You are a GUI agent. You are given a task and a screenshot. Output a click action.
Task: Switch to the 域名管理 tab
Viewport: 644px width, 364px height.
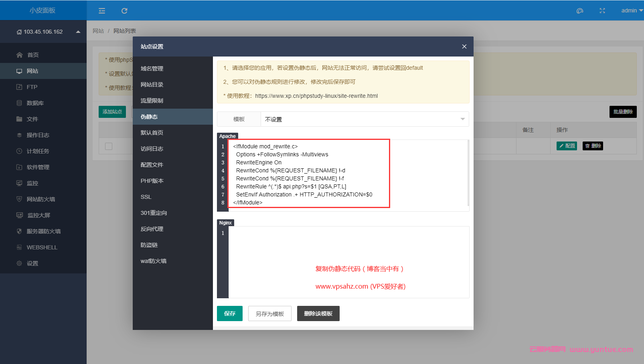(x=152, y=69)
